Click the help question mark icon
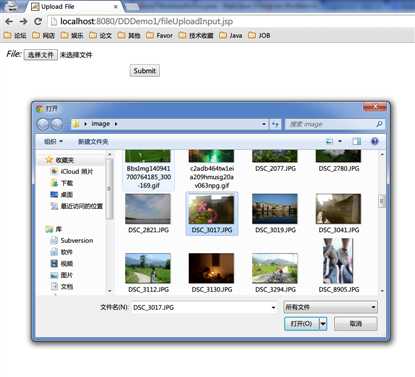 [375, 141]
